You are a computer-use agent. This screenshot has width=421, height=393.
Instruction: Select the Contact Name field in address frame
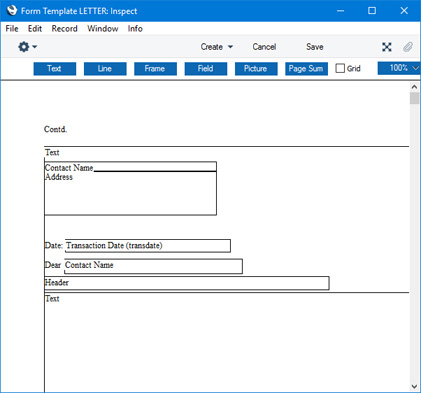[x=130, y=167]
